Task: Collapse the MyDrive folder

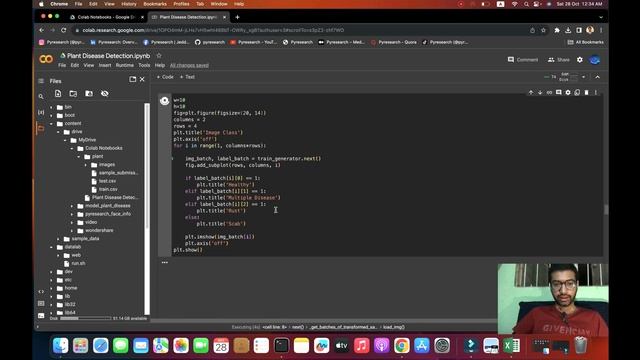Action: 65,140
